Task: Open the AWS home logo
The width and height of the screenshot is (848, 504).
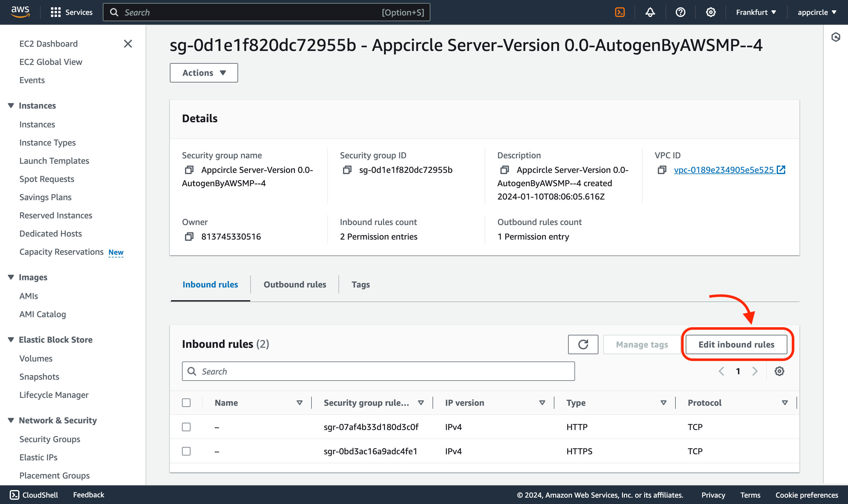Action: 20,12
